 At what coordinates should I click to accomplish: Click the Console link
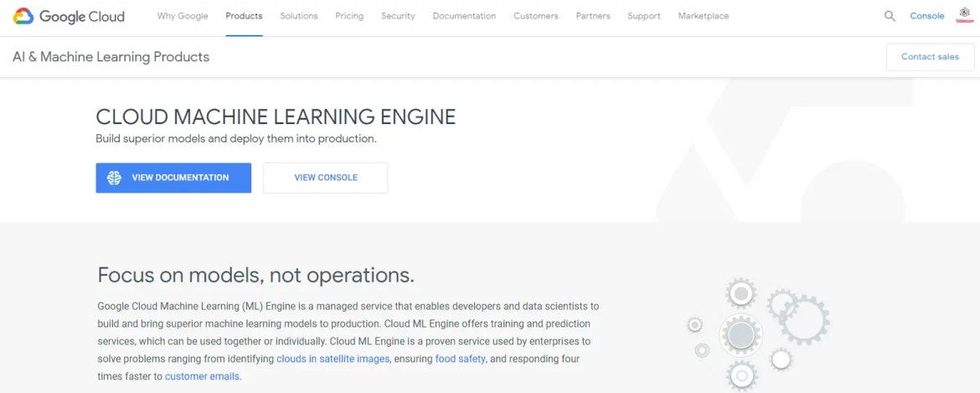coord(927,16)
